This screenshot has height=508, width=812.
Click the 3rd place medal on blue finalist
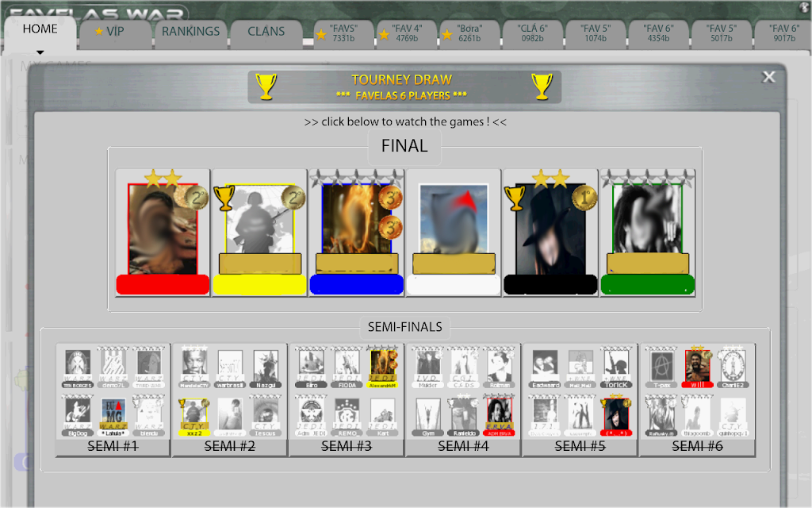coord(390,198)
